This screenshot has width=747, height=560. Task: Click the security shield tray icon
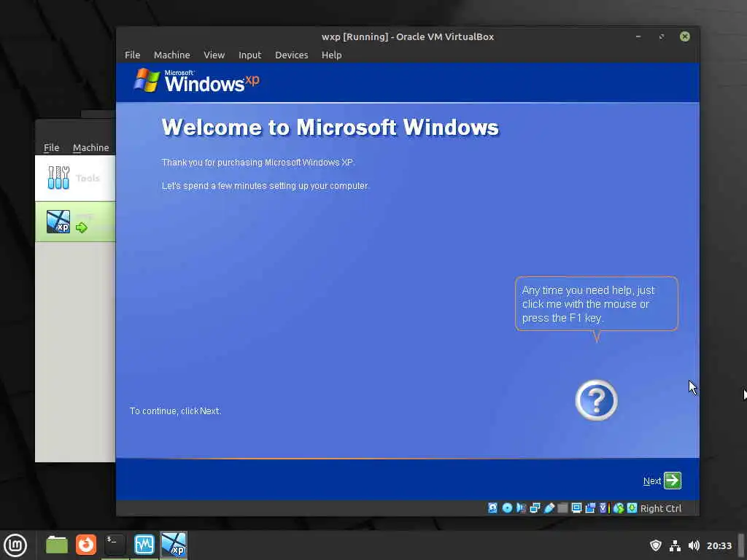656,545
